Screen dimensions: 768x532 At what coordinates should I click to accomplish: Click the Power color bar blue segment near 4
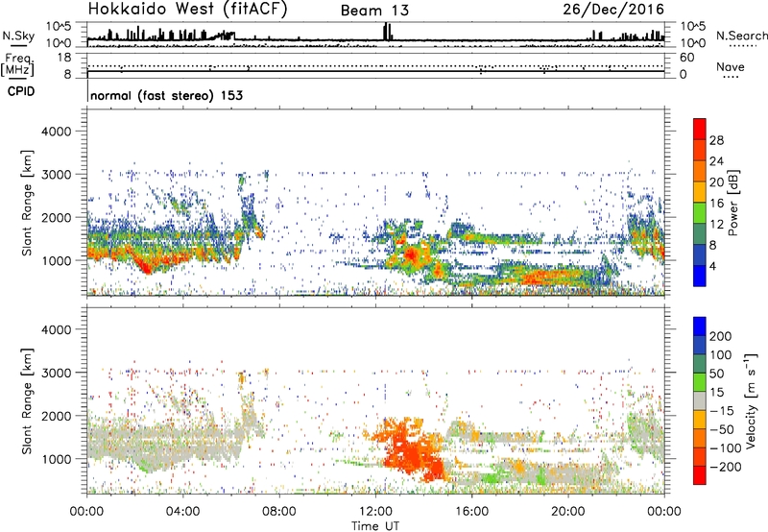700,276
